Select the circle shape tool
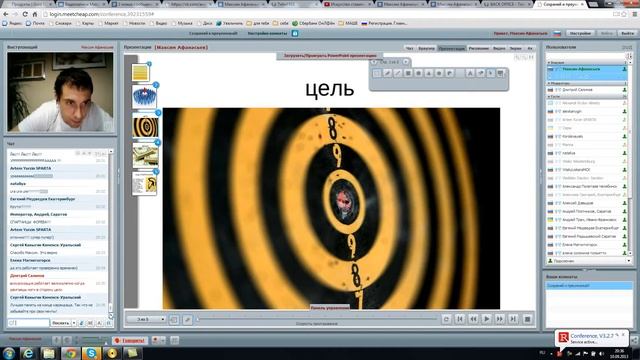This screenshot has height=360, width=640. coord(418,73)
